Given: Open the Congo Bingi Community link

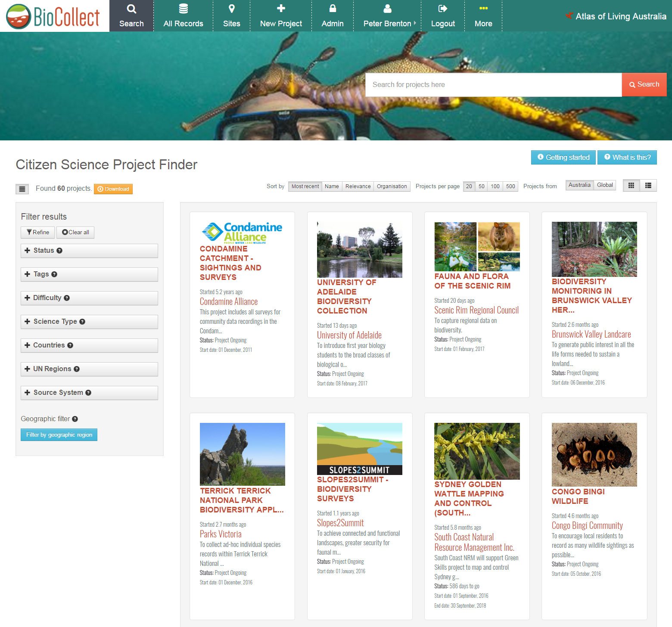Looking at the screenshot, I should click(587, 526).
